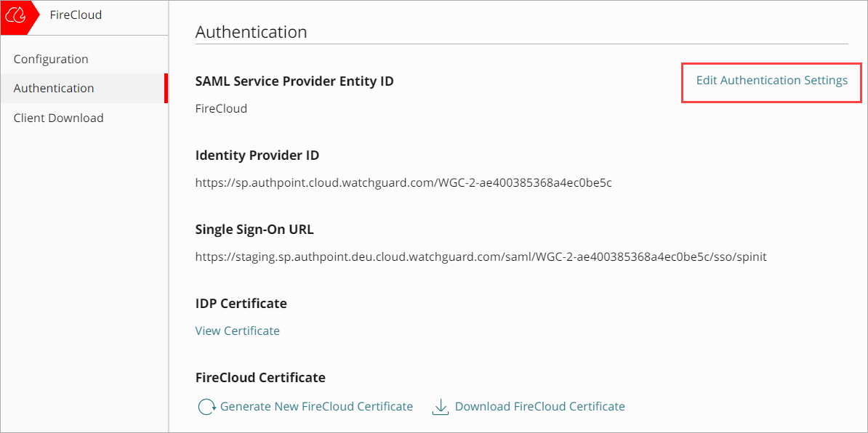Click the circular refresh icon for certificate generation

point(206,407)
